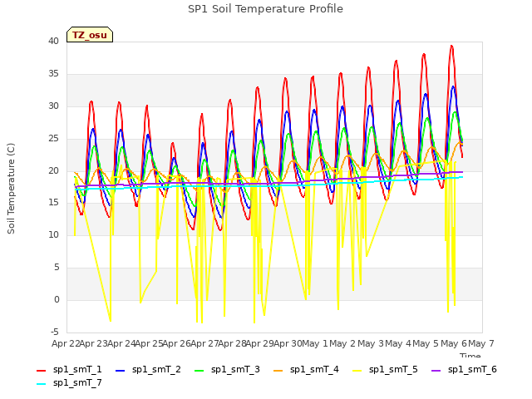Click the y-axis tick label 40
This screenshot has height=399, width=532.
pos(53,42)
